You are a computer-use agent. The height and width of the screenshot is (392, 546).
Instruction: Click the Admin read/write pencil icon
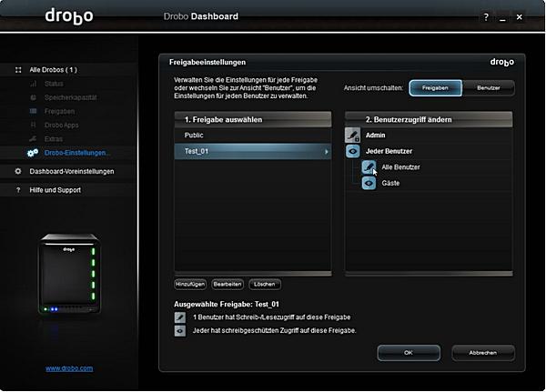pyautogui.click(x=352, y=136)
